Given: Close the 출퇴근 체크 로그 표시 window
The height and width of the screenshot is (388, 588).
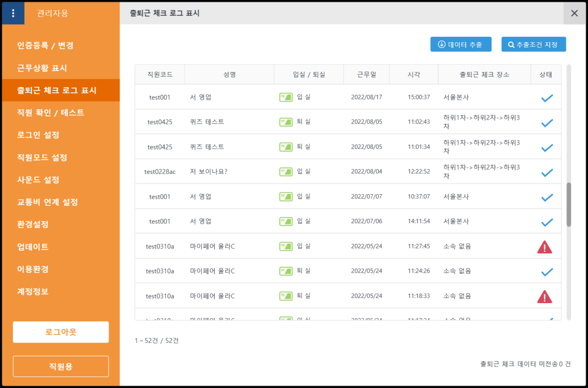Looking at the screenshot, I should coord(575,13).
